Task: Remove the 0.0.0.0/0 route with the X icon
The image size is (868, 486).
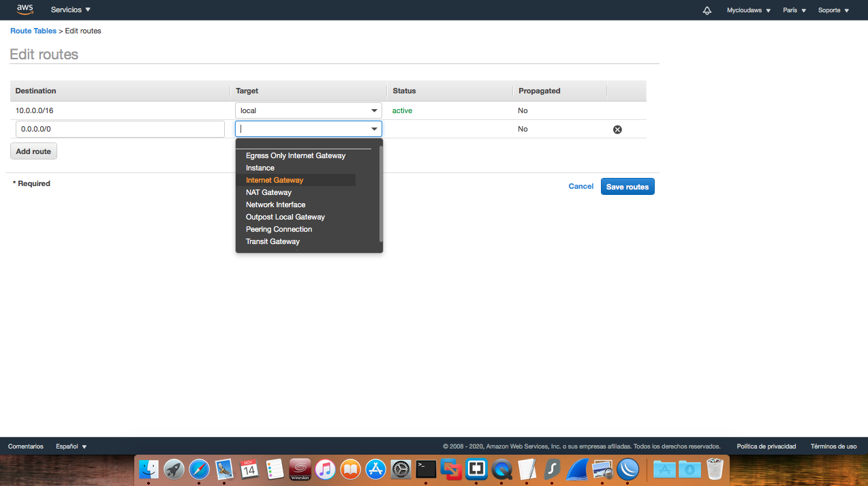Action: tap(617, 129)
